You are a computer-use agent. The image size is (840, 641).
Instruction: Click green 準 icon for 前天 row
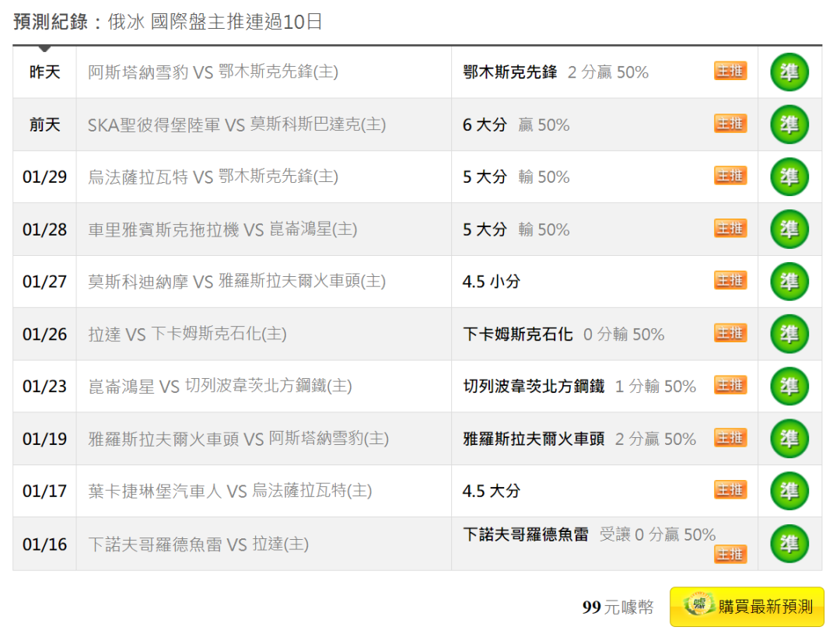789,124
